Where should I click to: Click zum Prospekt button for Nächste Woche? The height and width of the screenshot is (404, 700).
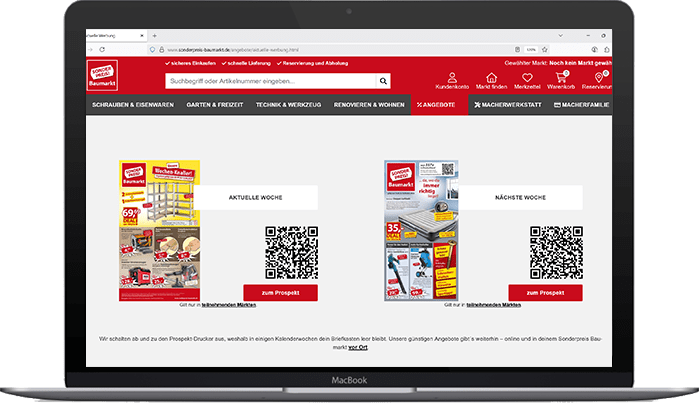[545, 293]
